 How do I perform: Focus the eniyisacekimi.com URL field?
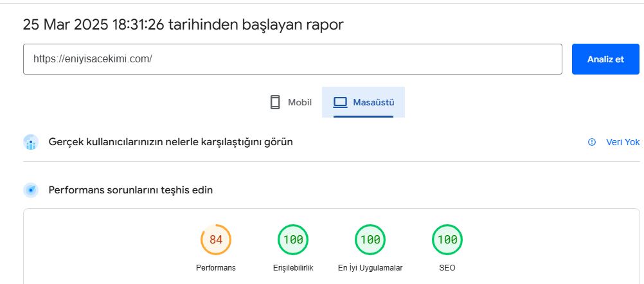(292, 59)
